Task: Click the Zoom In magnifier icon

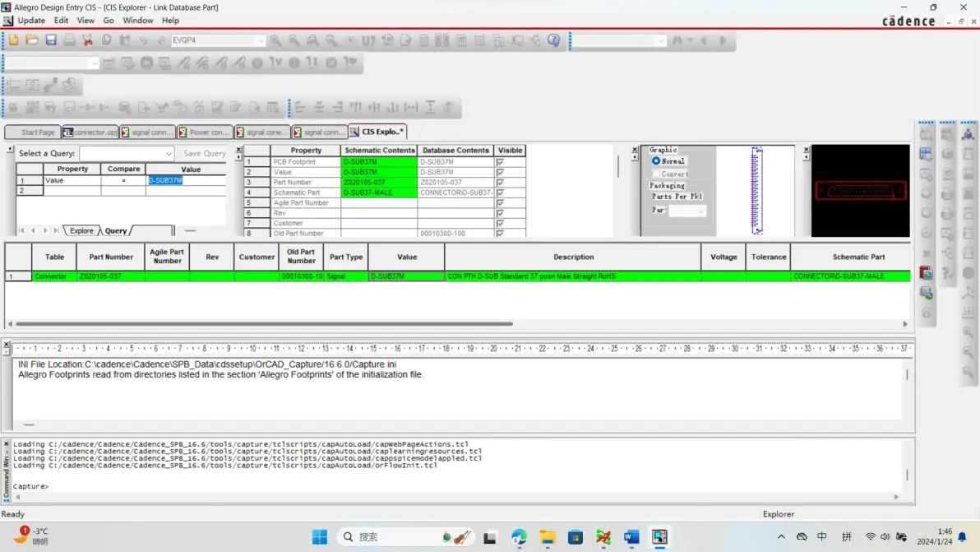Action: coord(275,40)
